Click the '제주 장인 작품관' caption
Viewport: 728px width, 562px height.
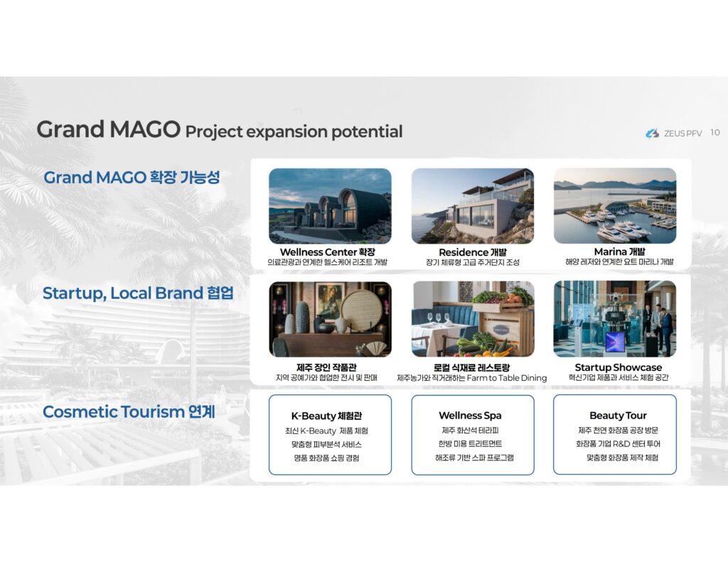click(x=326, y=367)
